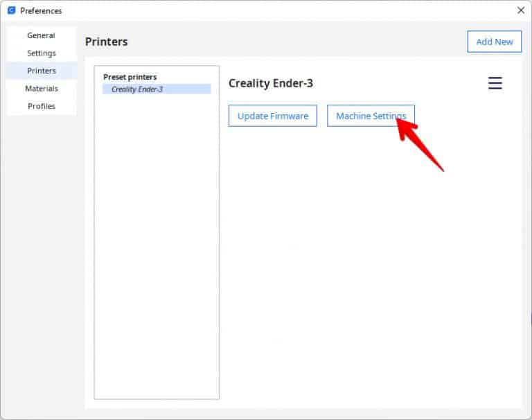Click the Add New printer button
The height and width of the screenshot is (420, 532).
(495, 42)
